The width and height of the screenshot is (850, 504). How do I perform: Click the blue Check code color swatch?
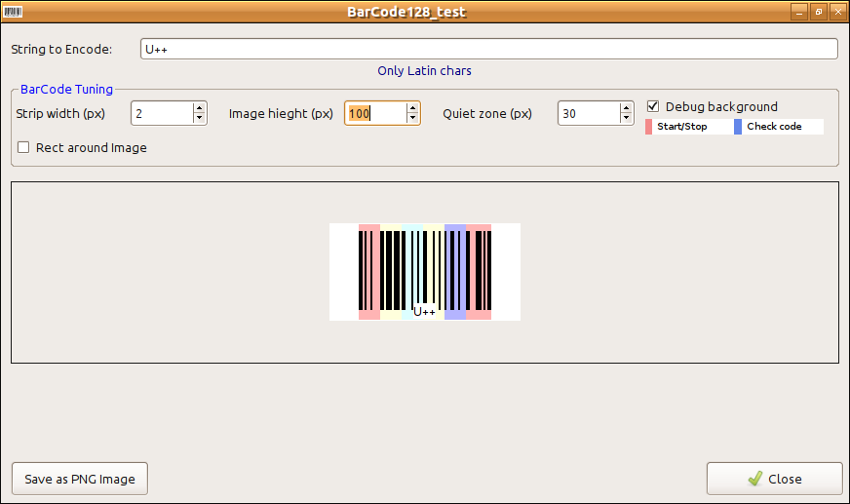tap(738, 127)
